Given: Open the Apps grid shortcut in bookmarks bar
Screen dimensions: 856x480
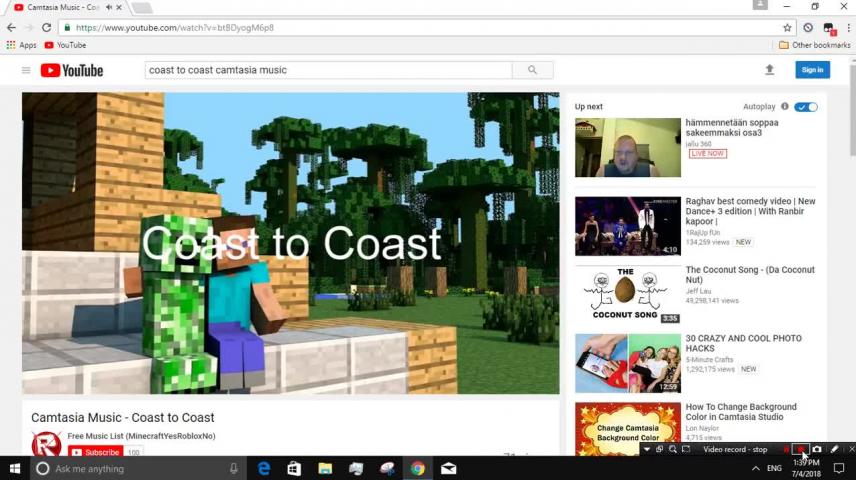Looking at the screenshot, I should (x=21, y=45).
